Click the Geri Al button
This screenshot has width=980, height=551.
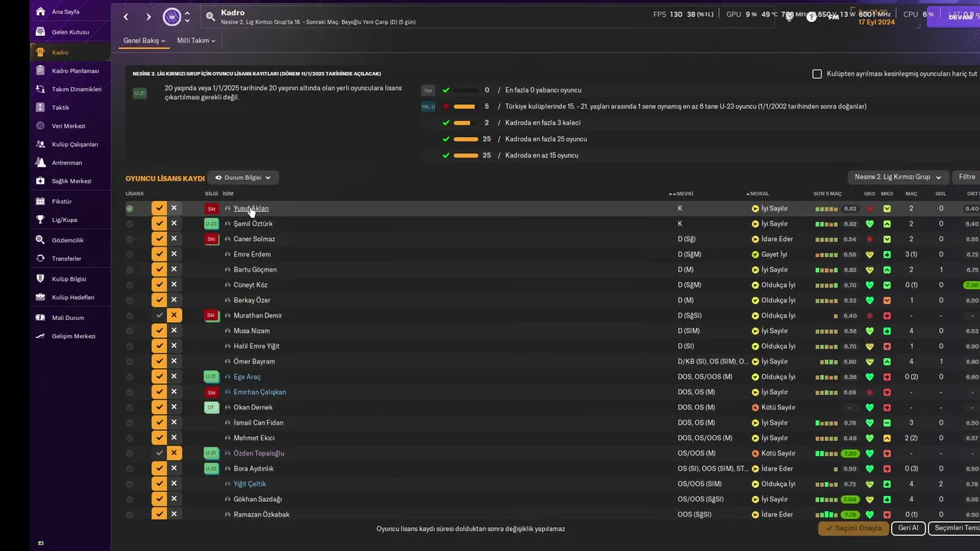(x=908, y=528)
